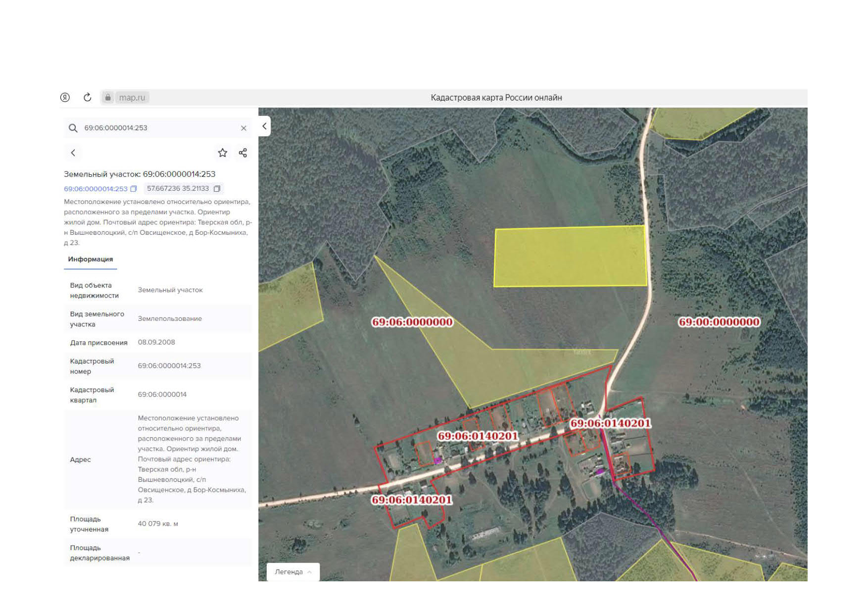The width and height of the screenshot is (868, 614).
Task: Go back with the panel back arrow
Action: click(73, 153)
